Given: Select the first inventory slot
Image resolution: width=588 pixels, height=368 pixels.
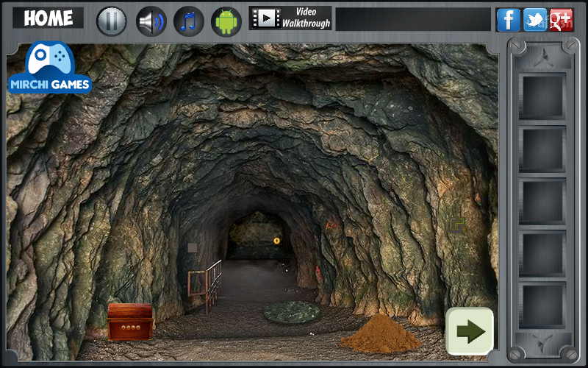Looking at the screenshot, I should 542,96.
